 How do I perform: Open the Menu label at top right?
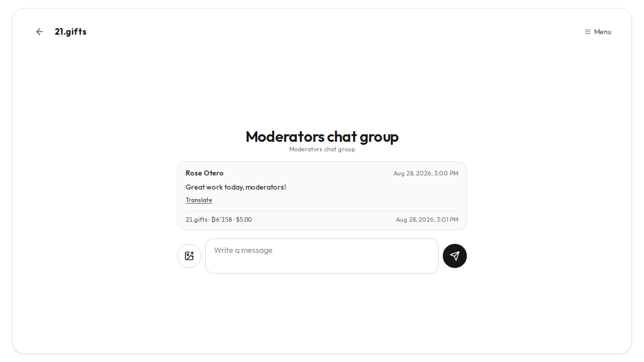[x=603, y=32]
